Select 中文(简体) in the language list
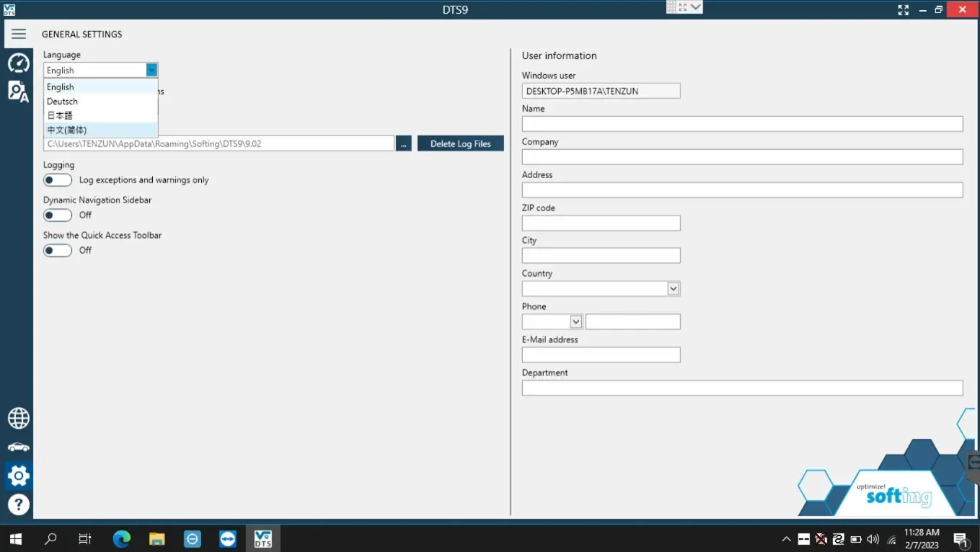This screenshot has width=980, height=552. (x=101, y=130)
